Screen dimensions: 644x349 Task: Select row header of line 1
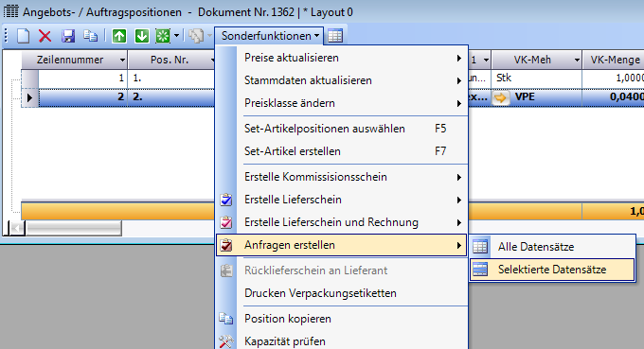[29, 79]
